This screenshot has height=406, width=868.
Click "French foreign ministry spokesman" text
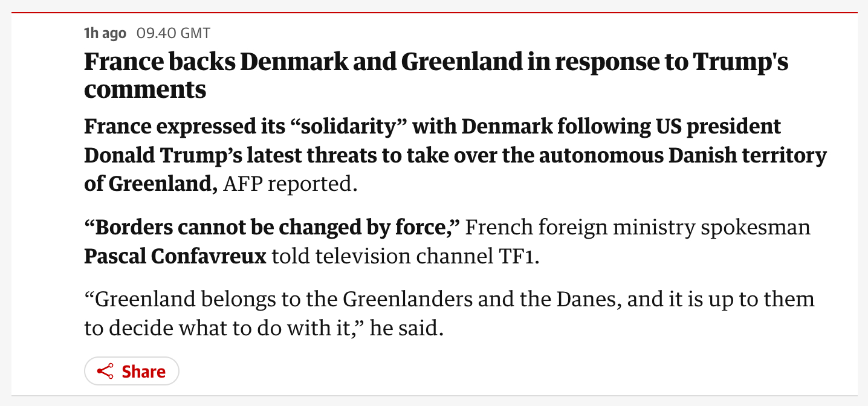point(638,228)
